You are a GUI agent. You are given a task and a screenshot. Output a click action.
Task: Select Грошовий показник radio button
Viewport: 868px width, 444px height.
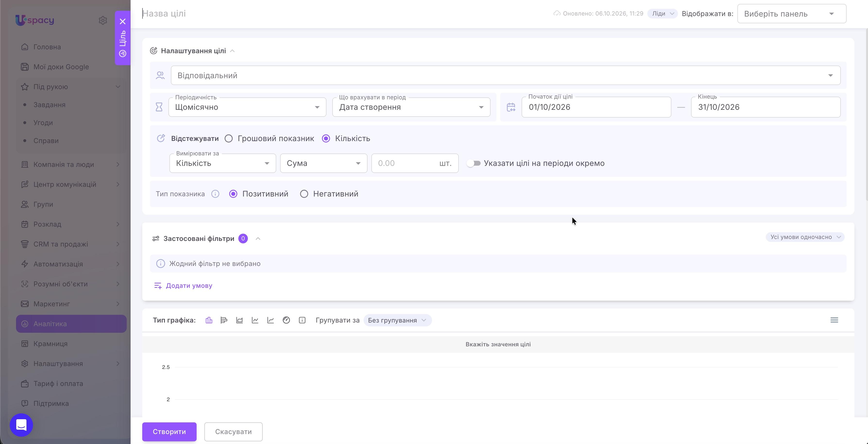click(x=228, y=138)
